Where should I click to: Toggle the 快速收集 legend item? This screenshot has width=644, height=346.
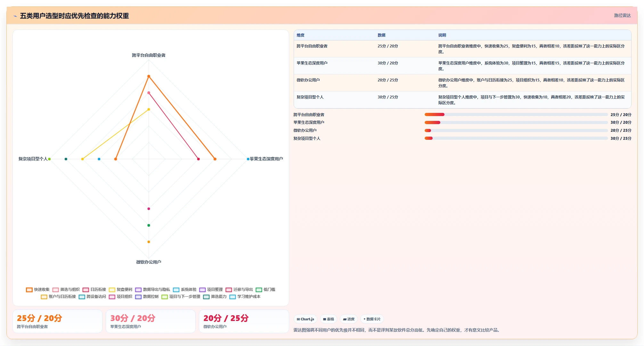click(38, 290)
